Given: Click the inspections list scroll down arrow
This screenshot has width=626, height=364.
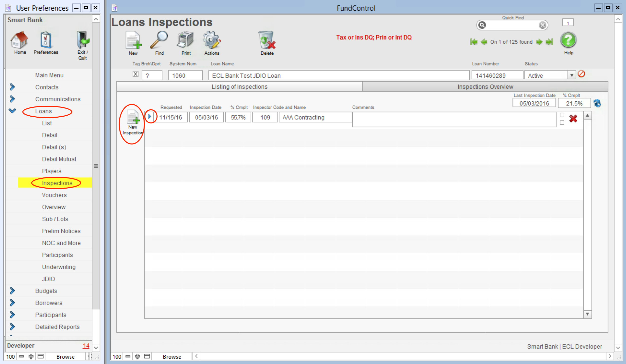Looking at the screenshot, I should tap(587, 314).
